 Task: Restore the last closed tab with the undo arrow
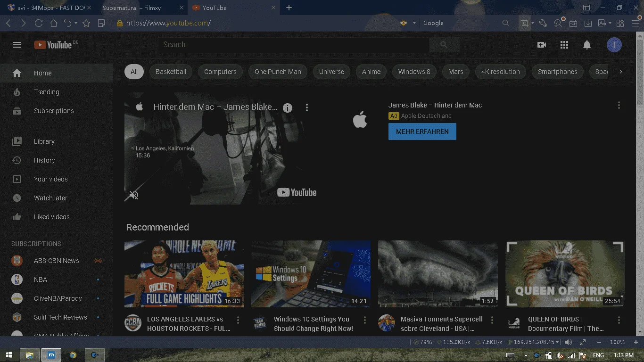67,23
